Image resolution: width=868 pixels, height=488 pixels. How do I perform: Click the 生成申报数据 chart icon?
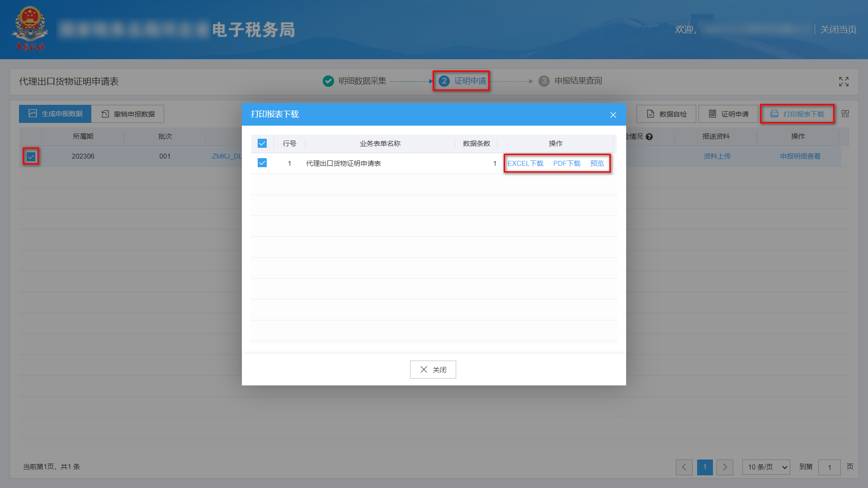coord(33,113)
